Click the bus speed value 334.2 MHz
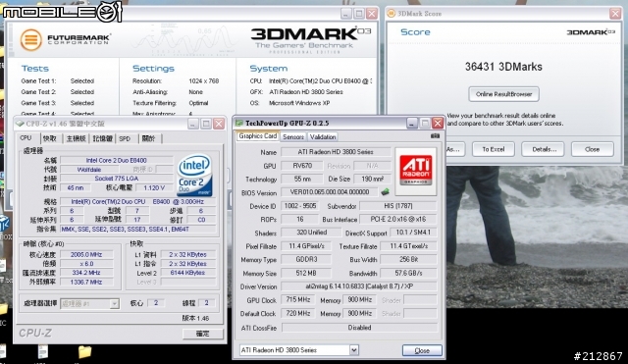 pos(86,273)
